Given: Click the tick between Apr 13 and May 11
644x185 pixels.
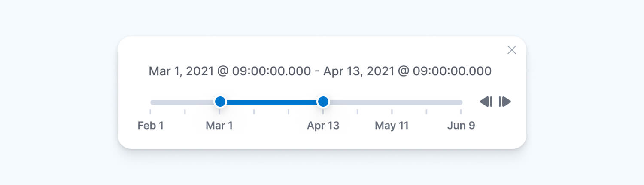Looking at the screenshot, I should pyautogui.click(x=358, y=112).
